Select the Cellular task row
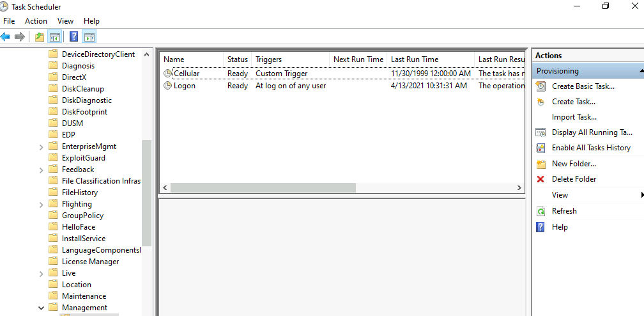The width and height of the screenshot is (644, 316). pyautogui.click(x=342, y=73)
